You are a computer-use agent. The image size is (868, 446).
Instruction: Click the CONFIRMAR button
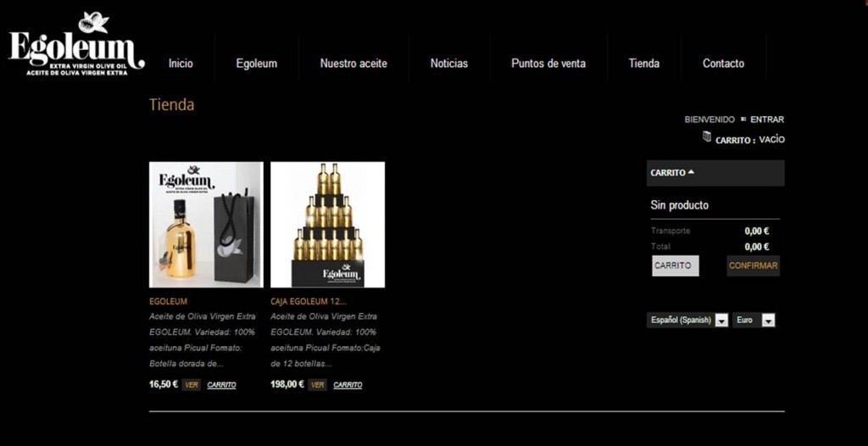[x=754, y=265]
